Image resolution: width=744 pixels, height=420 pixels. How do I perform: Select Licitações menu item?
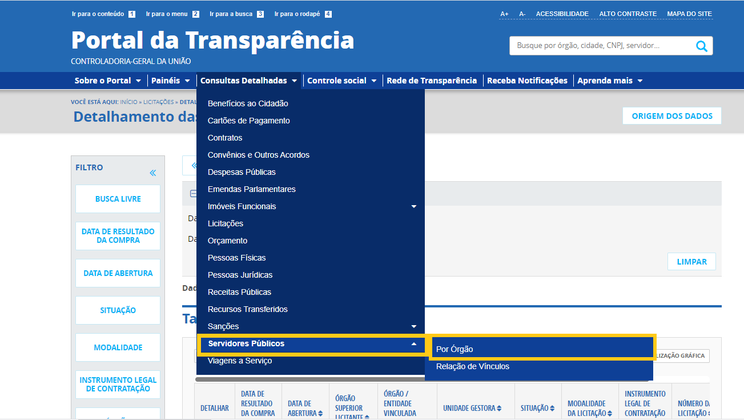tap(225, 224)
